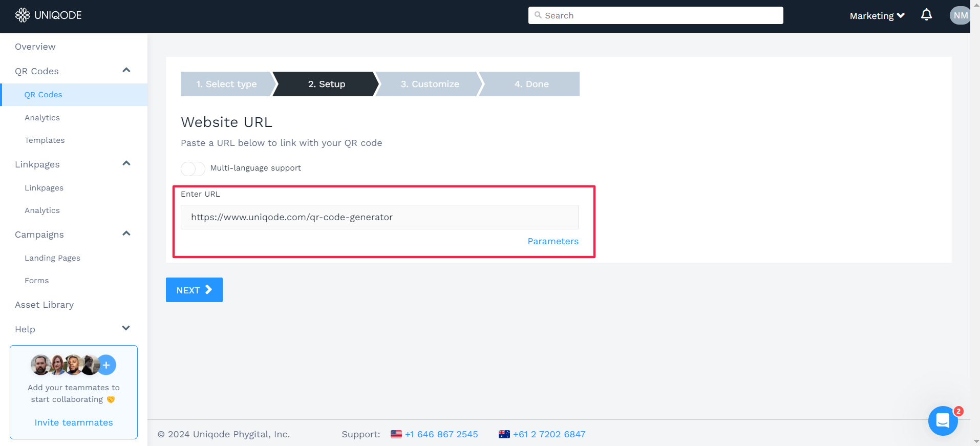Open the chat support widget
The width and height of the screenshot is (980, 446).
coord(943,421)
